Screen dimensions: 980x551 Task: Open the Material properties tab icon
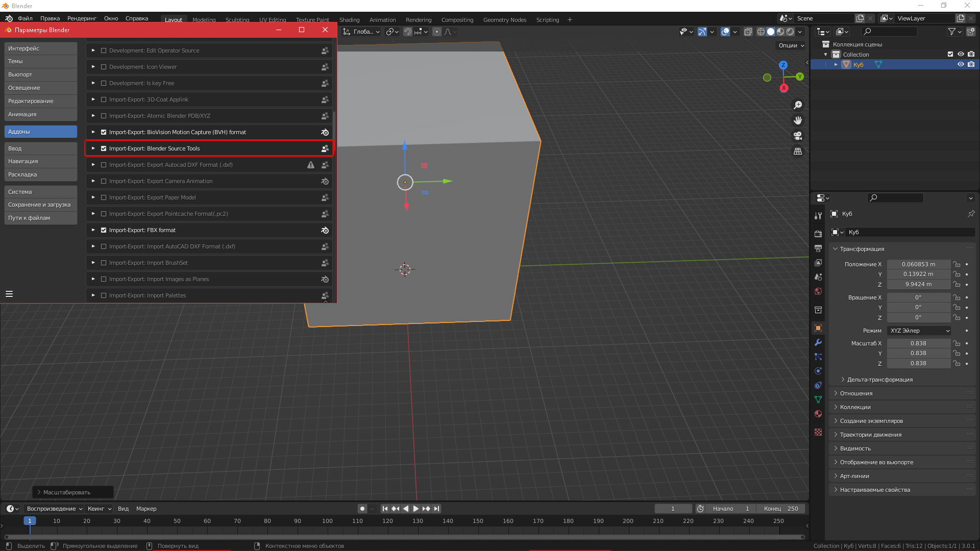[818, 414]
